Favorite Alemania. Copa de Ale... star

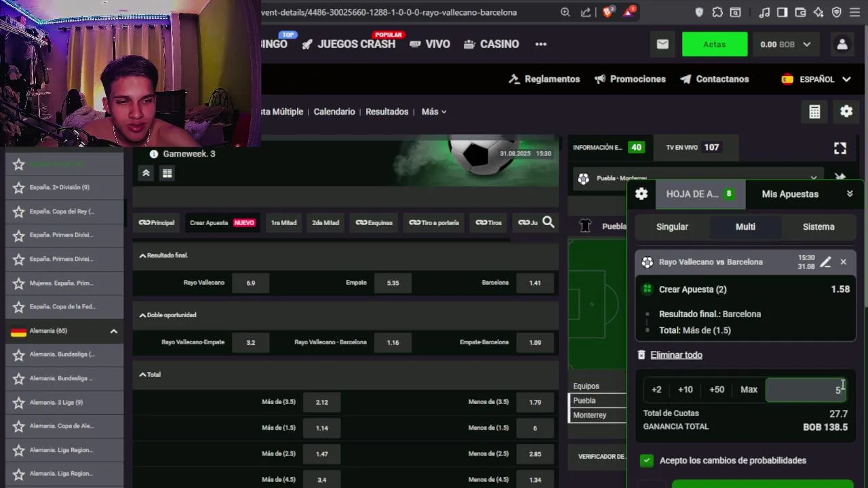[x=19, y=426]
